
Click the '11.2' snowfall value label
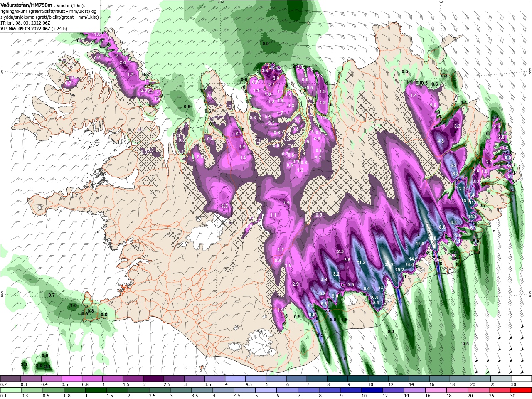point(361,262)
